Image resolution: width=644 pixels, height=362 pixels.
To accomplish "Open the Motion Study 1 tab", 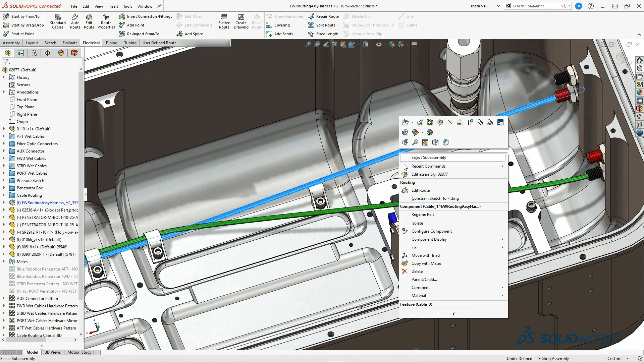I will click(81, 352).
